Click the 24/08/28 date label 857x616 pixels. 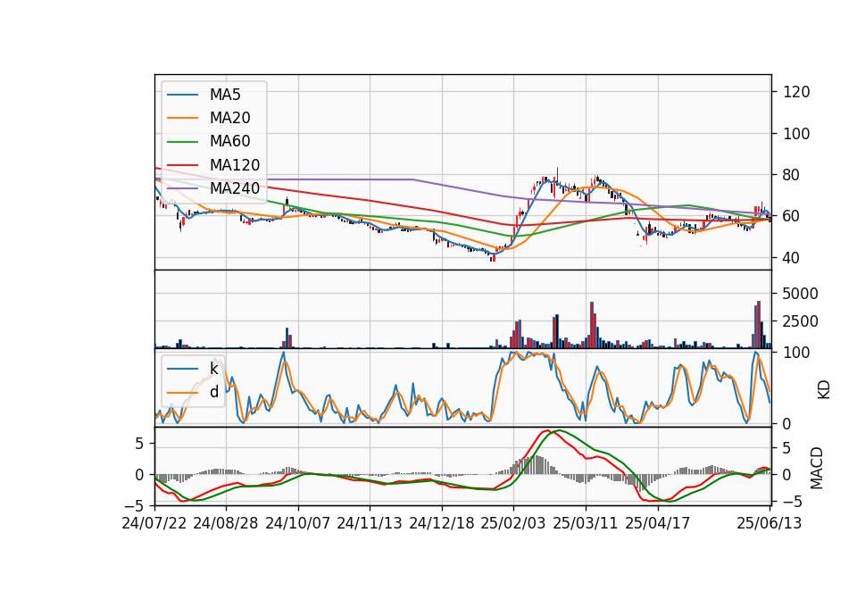coord(226,523)
